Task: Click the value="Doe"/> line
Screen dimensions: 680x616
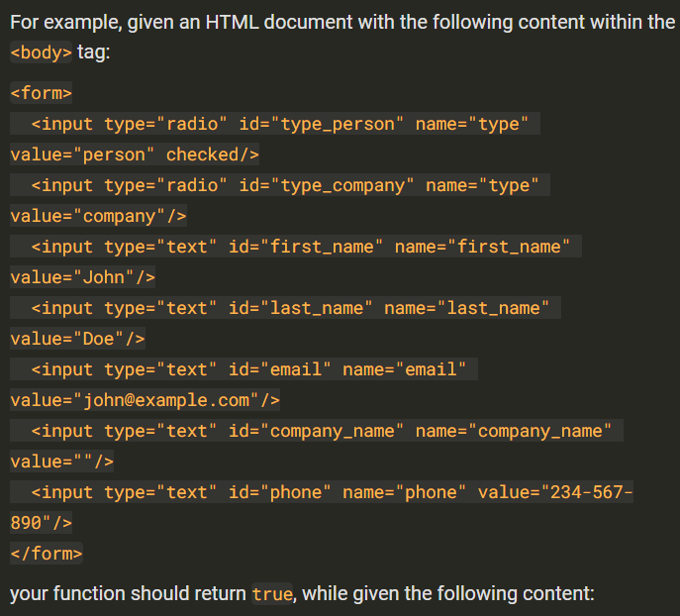Action: [77, 339]
